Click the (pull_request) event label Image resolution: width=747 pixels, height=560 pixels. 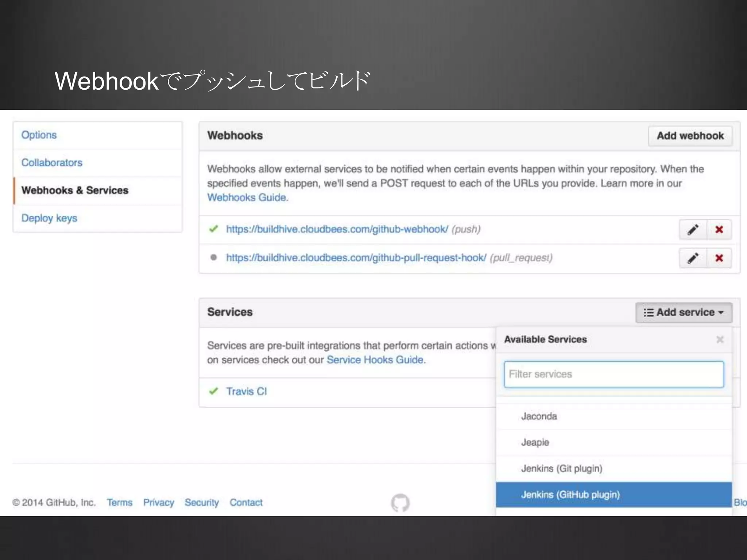click(521, 258)
